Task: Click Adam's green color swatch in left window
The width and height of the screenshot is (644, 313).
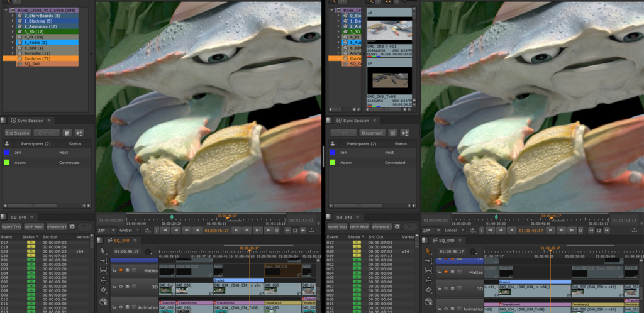Action: click(x=6, y=162)
